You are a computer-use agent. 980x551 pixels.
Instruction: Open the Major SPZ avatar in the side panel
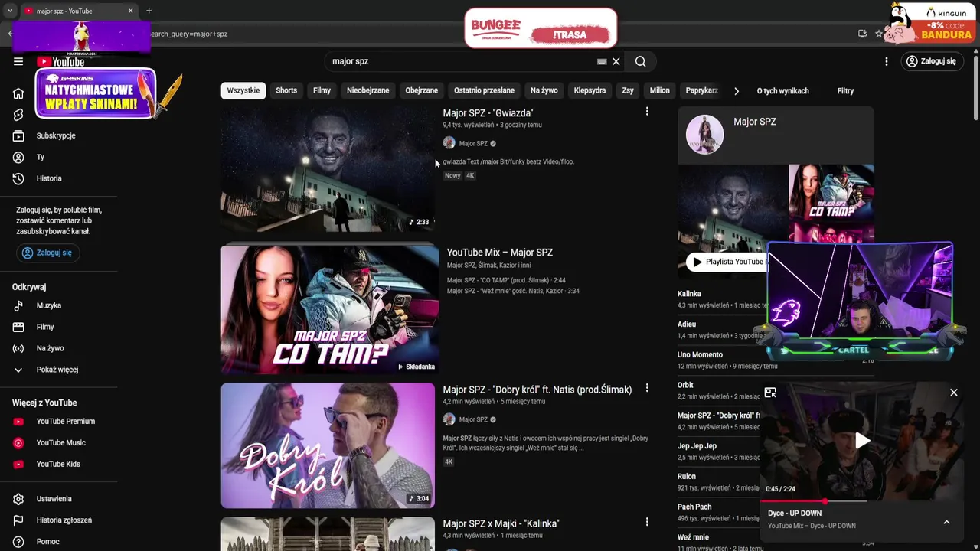(704, 135)
